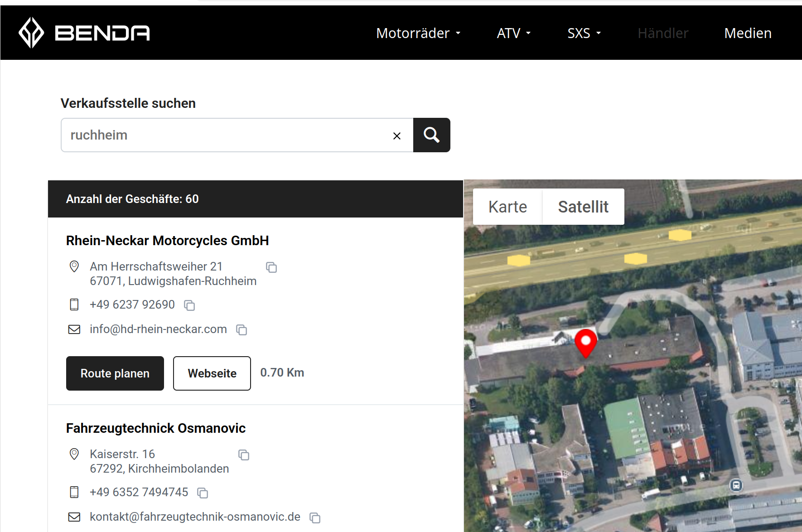The image size is (802, 532).
Task: Expand the ATV dropdown menu
Action: point(513,33)
